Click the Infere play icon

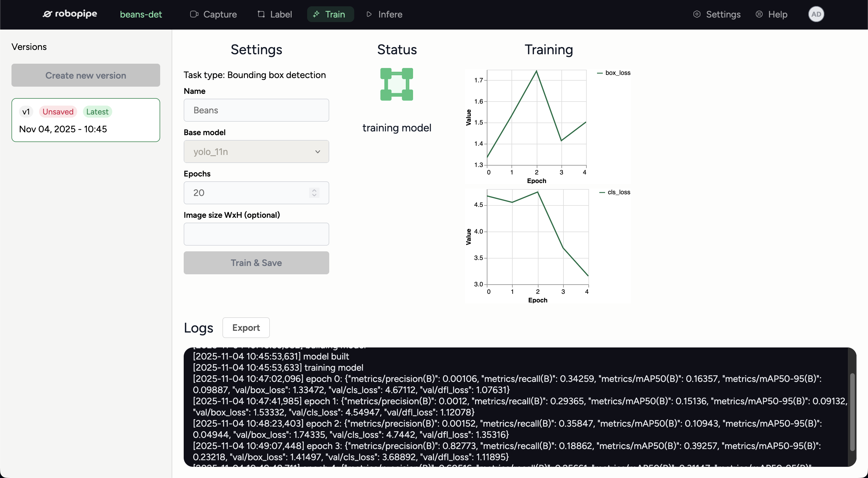[369, 14]
